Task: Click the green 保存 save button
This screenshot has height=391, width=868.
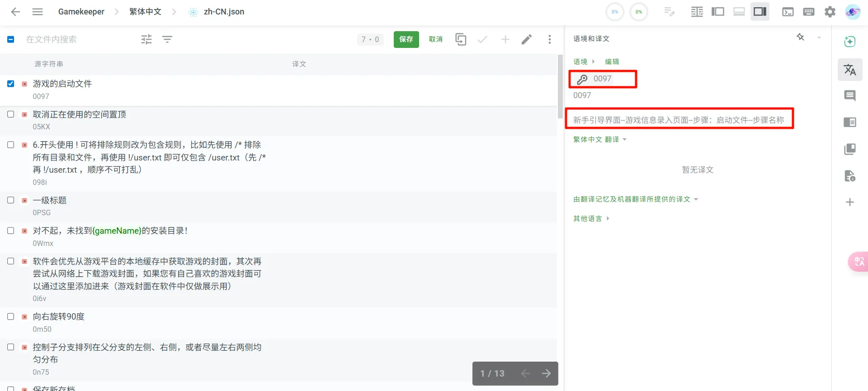Action: pos(406,39)
